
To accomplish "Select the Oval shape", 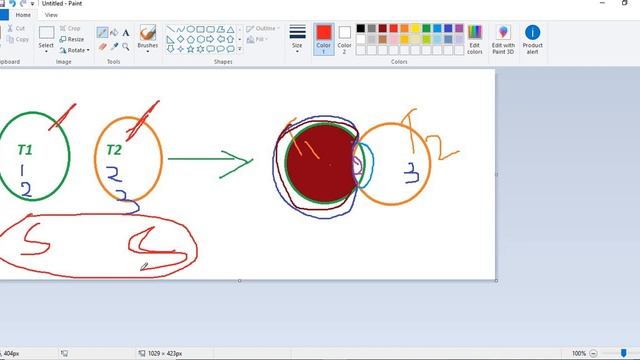I will click(191, 29).
